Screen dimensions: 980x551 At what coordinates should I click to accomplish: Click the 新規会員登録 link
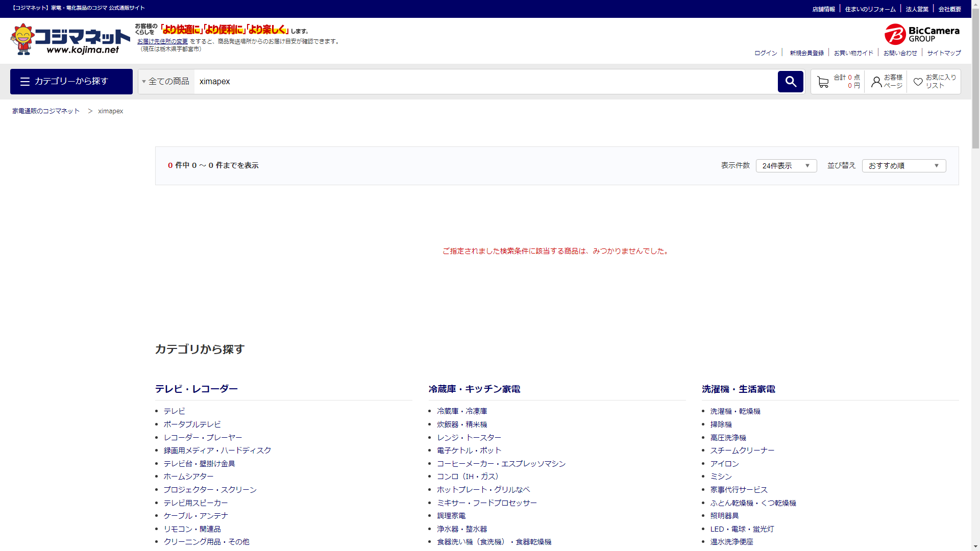coord(806,53)
